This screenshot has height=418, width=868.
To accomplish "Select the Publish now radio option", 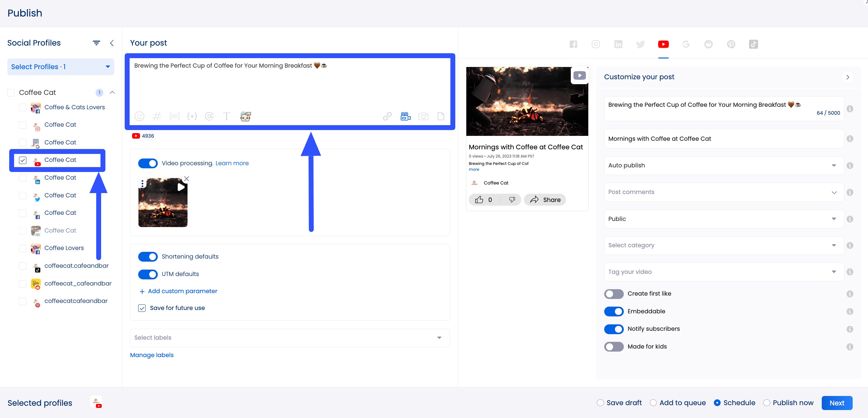I will 767,403.
